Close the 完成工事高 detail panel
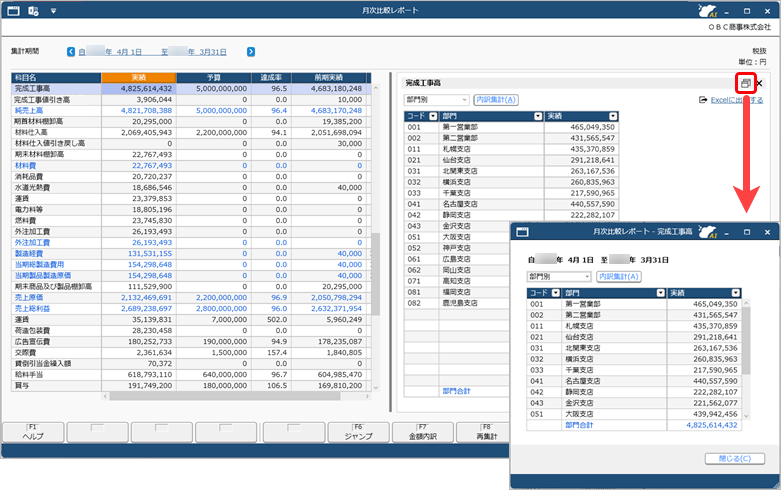This screenshot has width=781, height=490. [x=759, y=83]
